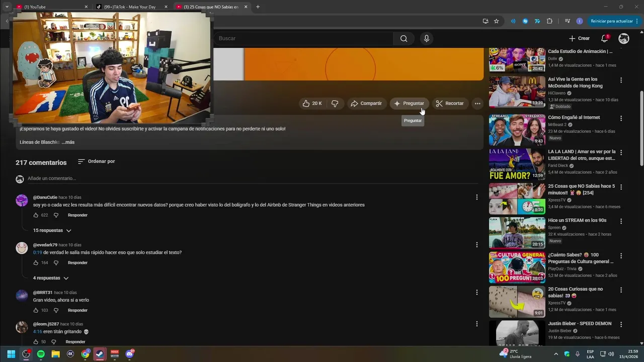Start voice search with the microphone
The image size is (644, 362).
427,39
